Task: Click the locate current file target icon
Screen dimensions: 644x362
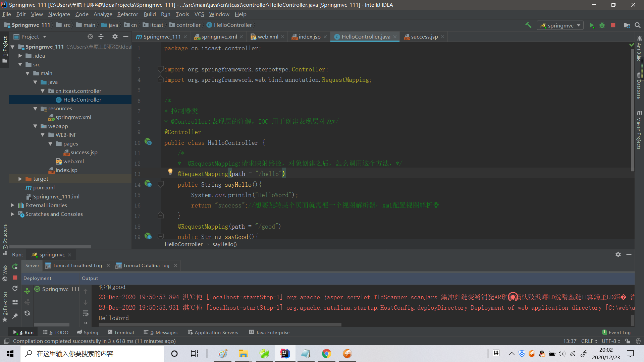Action: pyautogui.click(x=90, y=37)
